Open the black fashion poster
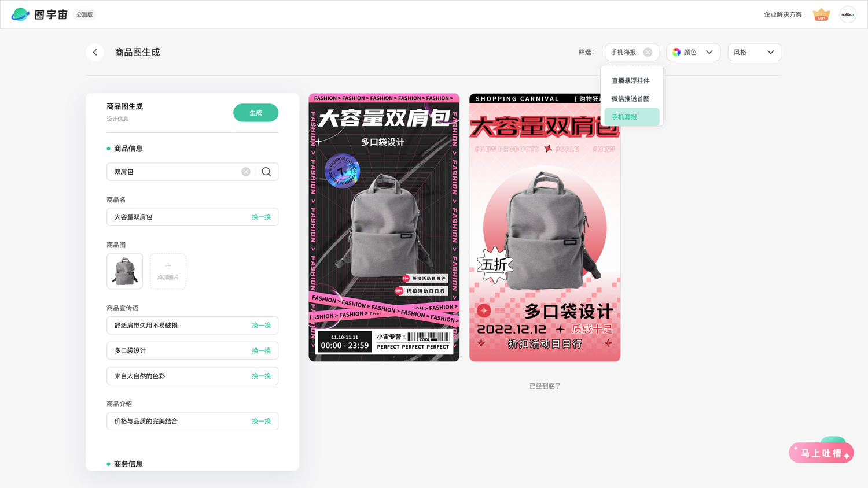Image resolution: width=868 pixels, height=488 pixels. 384,228
